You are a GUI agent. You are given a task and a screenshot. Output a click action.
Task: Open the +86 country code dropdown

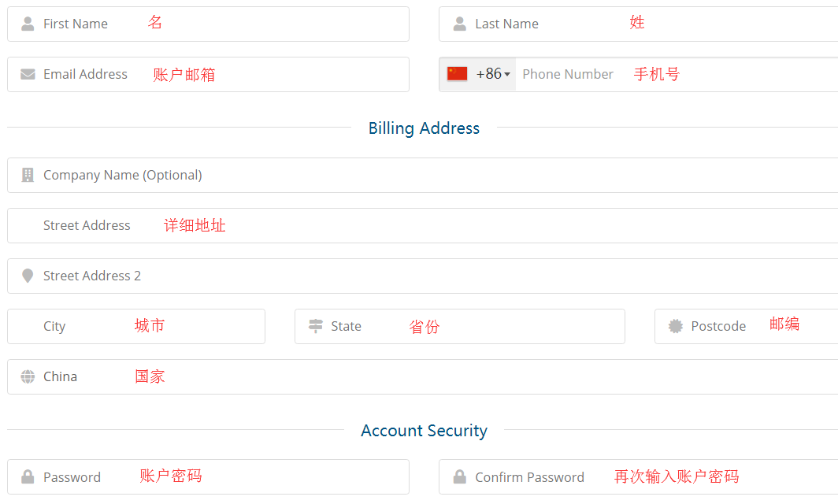click(x=478, y=74)
